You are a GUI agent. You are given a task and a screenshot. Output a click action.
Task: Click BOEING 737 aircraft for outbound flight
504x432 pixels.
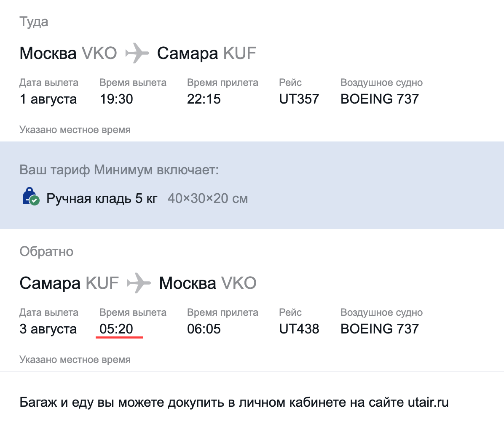380,99
